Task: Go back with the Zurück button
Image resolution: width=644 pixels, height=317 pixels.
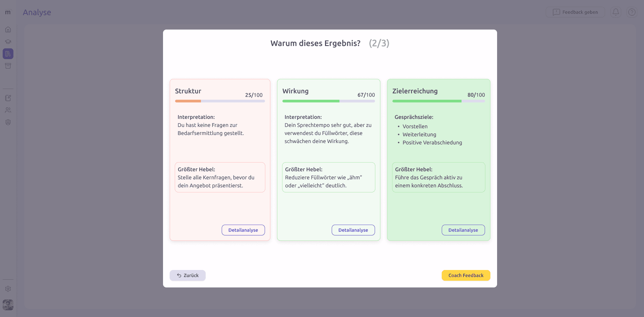Action: tap(187, 275)
